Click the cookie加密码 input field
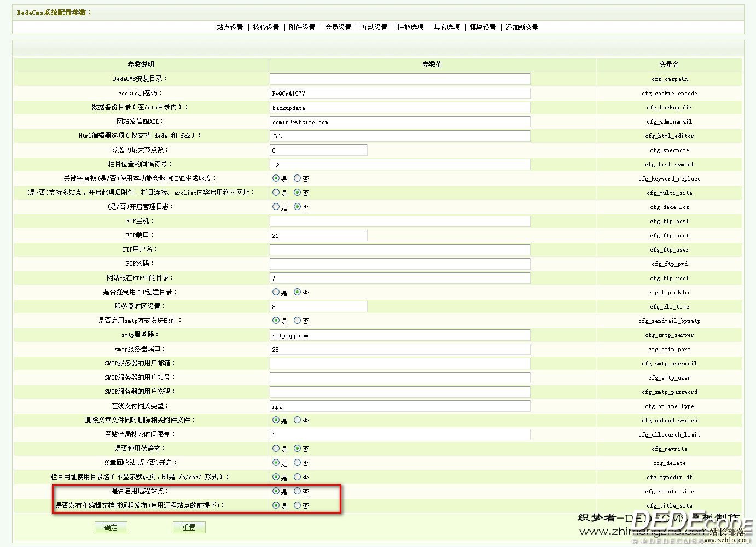This screenshot has height=547, width=756. pos(400,93)
